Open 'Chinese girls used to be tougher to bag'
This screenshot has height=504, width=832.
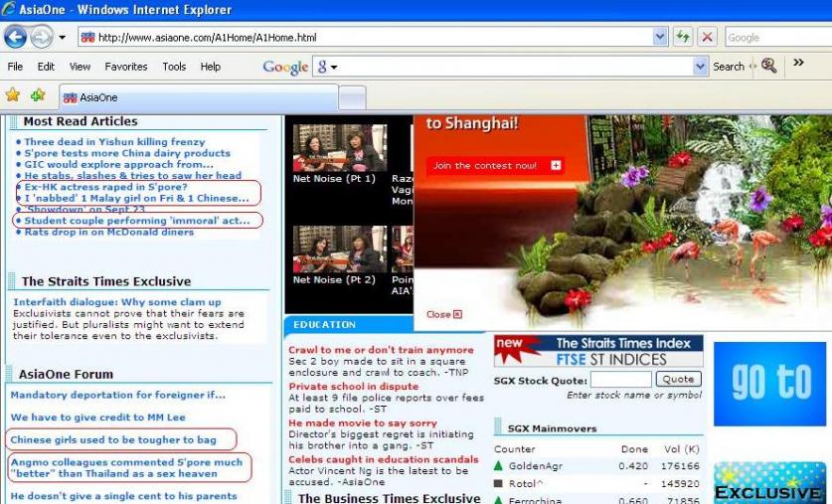(x=113, y=439)
